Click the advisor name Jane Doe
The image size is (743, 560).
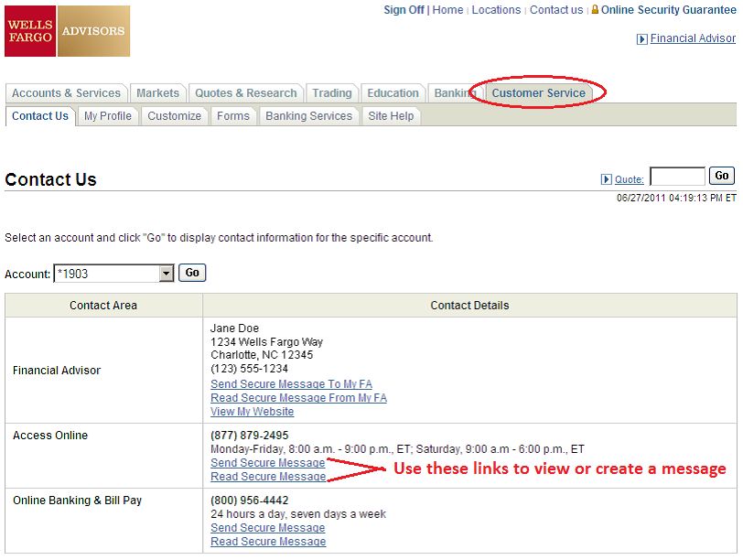click(234, 328)
